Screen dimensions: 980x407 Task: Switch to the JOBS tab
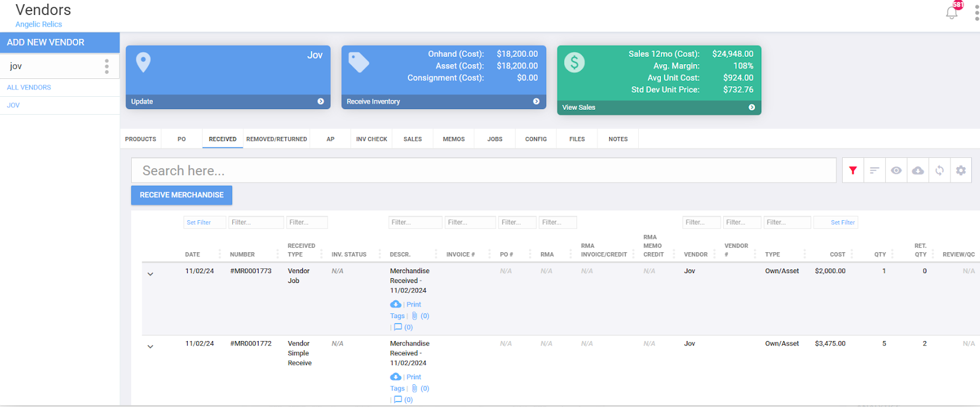[495, 139]
